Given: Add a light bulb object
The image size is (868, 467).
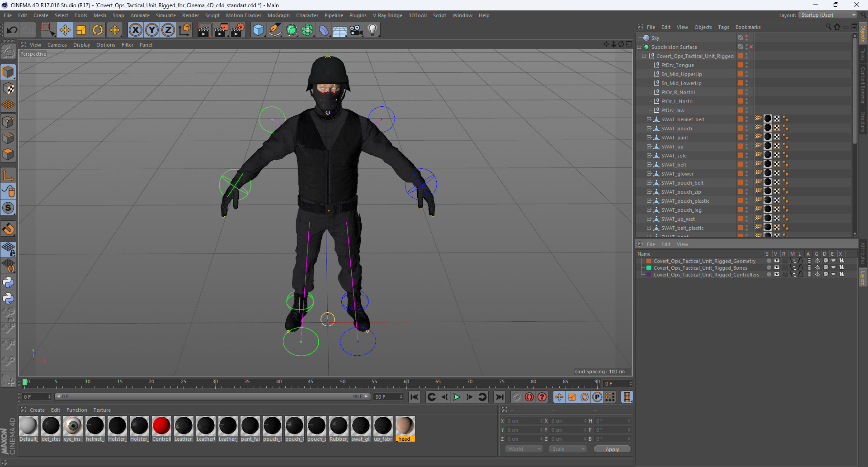Looking at the screenshot, I should [x=373, y=30].
